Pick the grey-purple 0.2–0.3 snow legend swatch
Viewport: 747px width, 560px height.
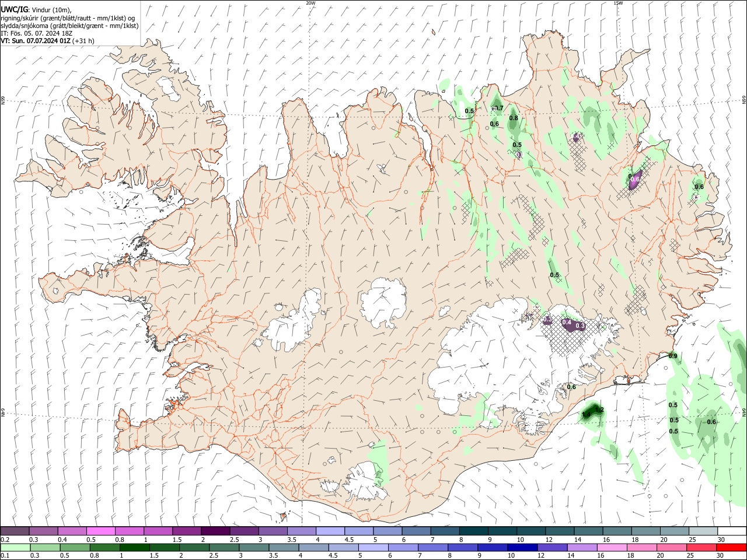pyautogui.click(x=15, y=531)
